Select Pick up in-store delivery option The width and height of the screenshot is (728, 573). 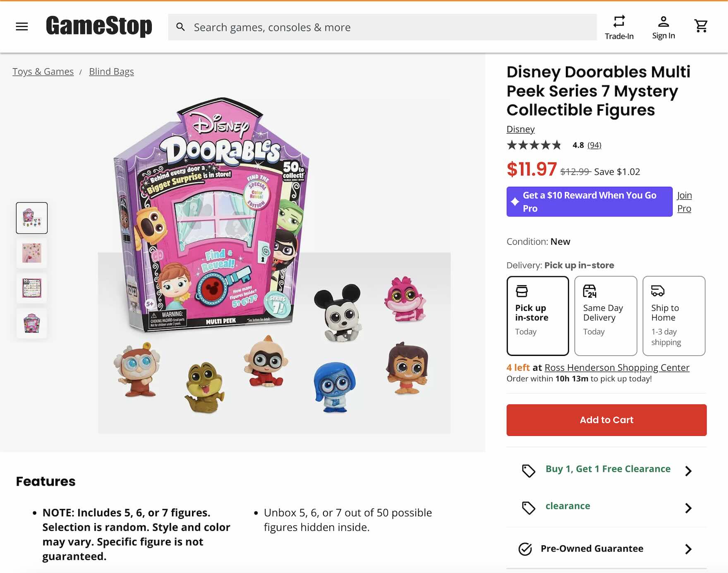(537, 315)
